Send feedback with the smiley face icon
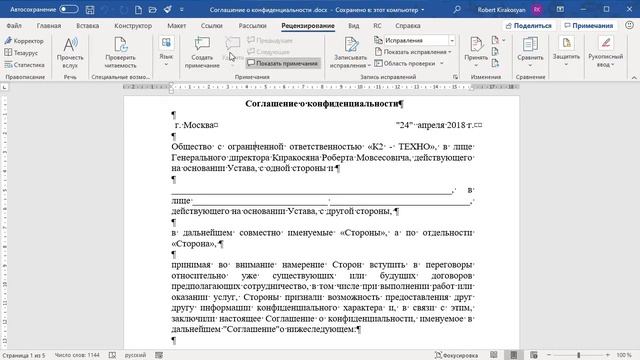The height and width of the screenshot is (360, 640). (629, 25)
